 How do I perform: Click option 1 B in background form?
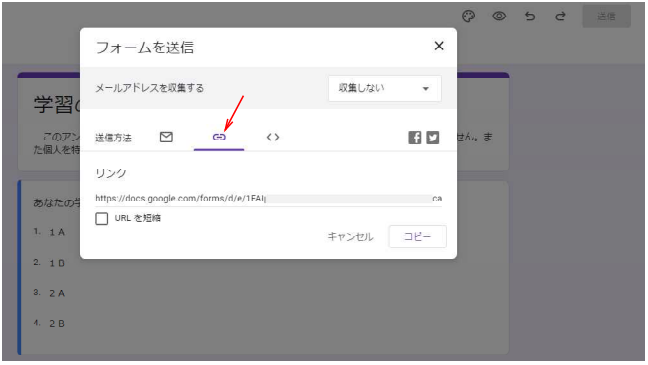click(57, 263)
